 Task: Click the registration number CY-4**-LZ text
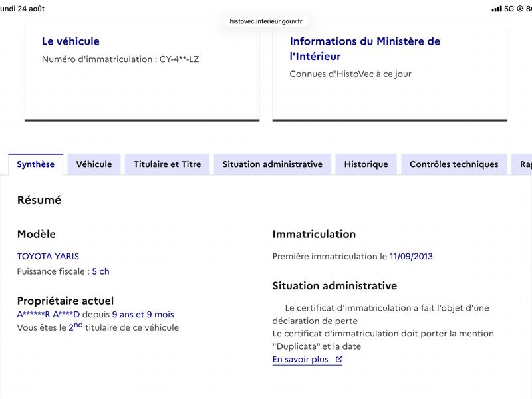pos(179,59)
